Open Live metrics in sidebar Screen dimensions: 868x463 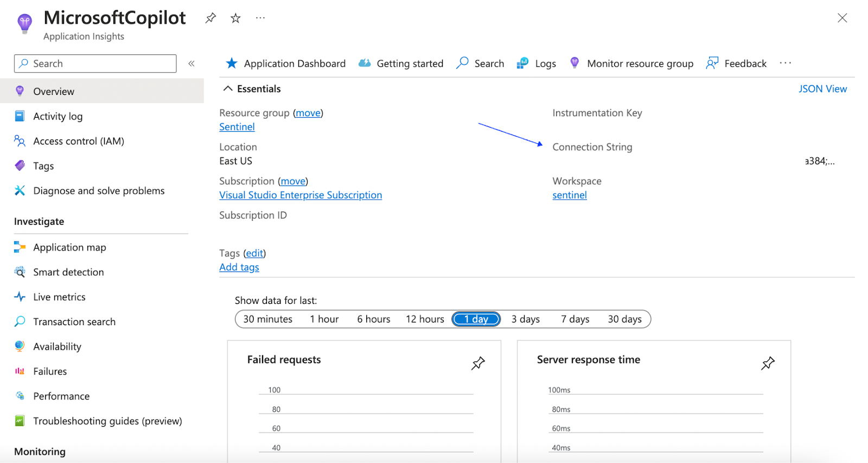[59, 297]
